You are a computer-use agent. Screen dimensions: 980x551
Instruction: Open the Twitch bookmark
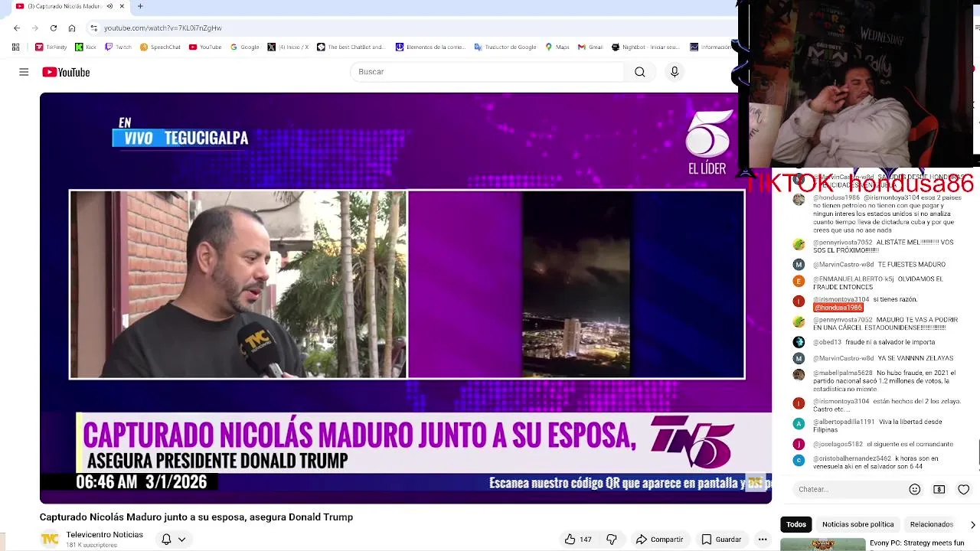tap(119, 47)
